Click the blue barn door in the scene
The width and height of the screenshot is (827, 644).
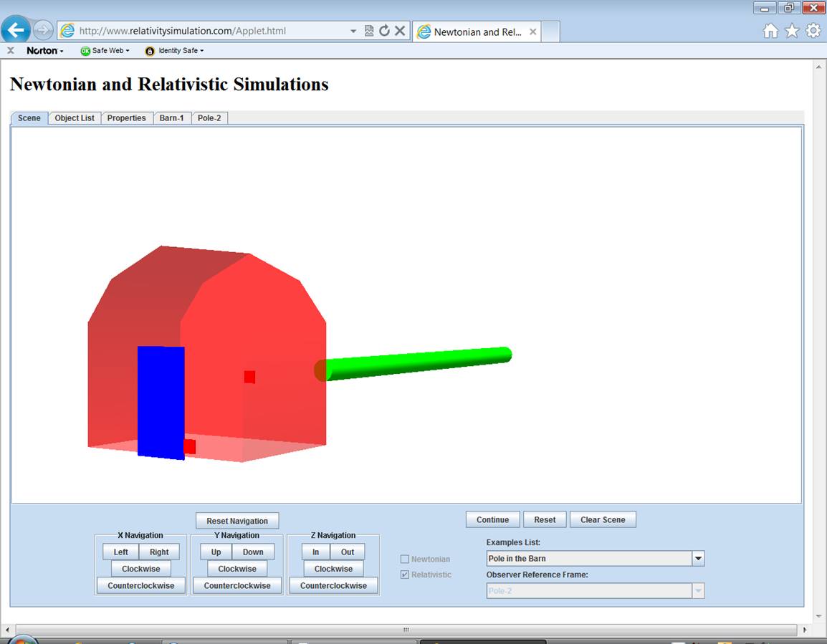coord(161,401)
